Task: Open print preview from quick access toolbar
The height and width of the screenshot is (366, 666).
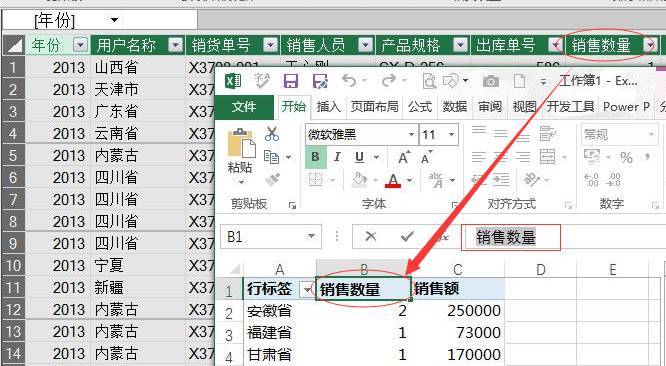Action: pos(429,81)
